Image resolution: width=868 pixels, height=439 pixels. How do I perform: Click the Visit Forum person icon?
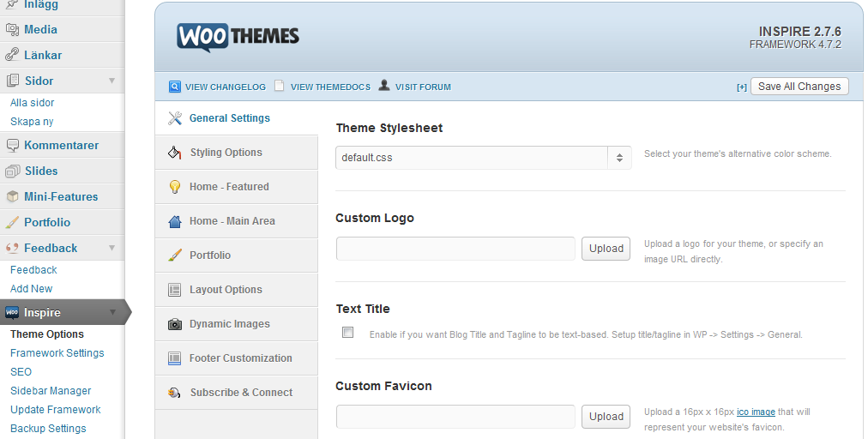tap(384, 85)
